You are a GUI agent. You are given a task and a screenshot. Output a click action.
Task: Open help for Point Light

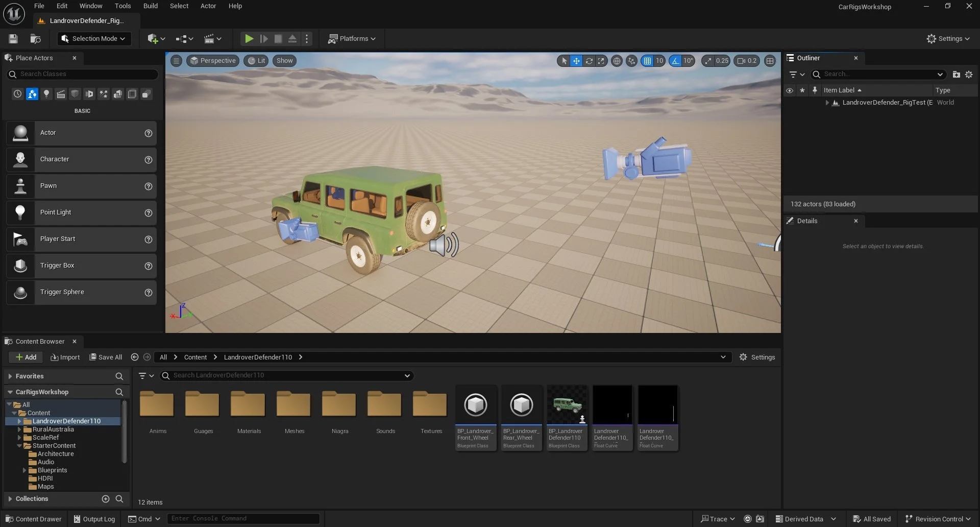coord(149,213)
